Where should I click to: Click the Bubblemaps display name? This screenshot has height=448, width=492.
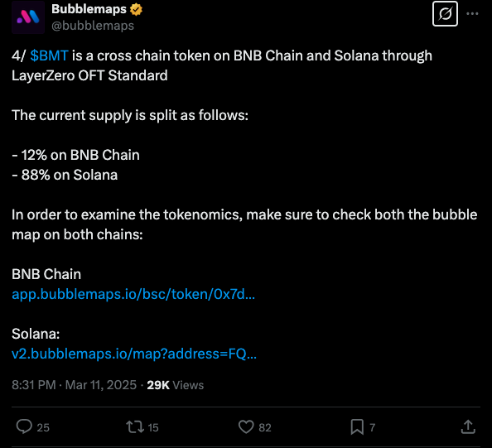point(89,9)
